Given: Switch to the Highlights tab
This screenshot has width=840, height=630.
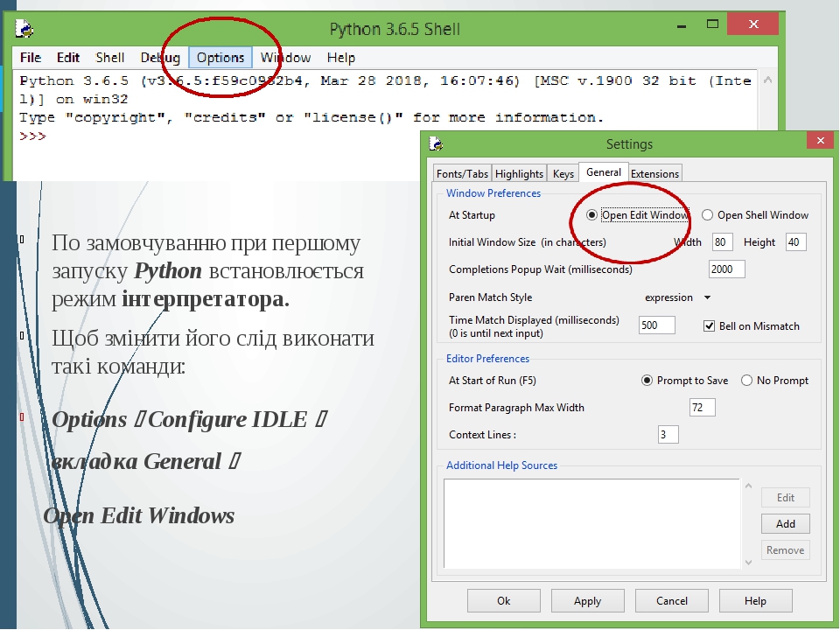Looking at the screenshot, I should (519, 173).
